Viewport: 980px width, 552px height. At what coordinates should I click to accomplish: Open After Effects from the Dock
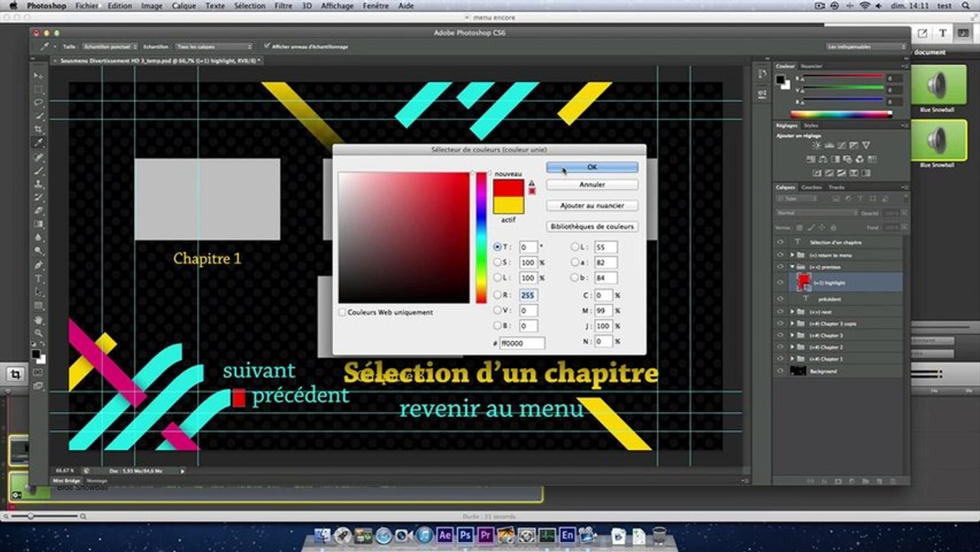tap(445, 535)
